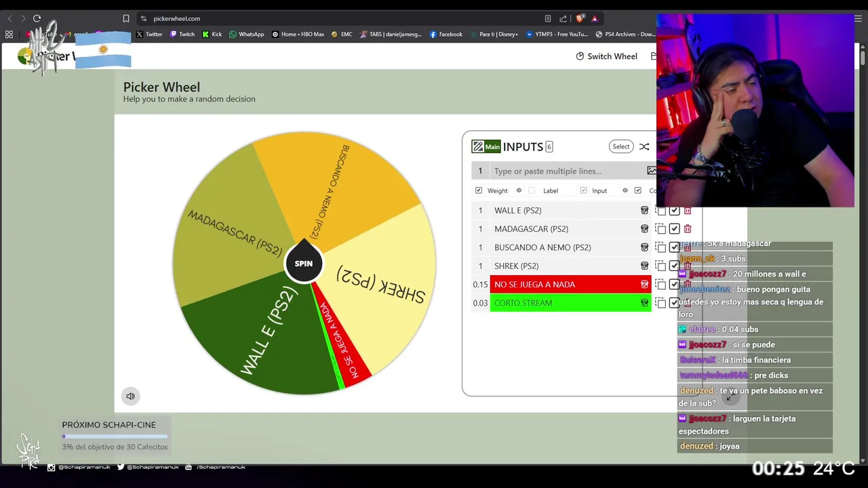Change color of BUSCANDO A NEMO (PS2) entry
This screenshot has height=488, width=868.
point(644,247)
